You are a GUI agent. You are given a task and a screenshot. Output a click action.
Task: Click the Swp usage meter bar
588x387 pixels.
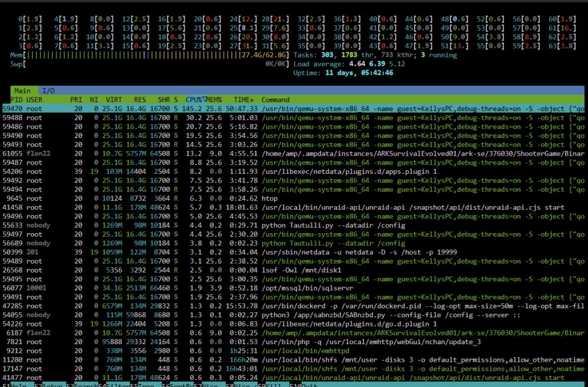click(x=150, y=64)
